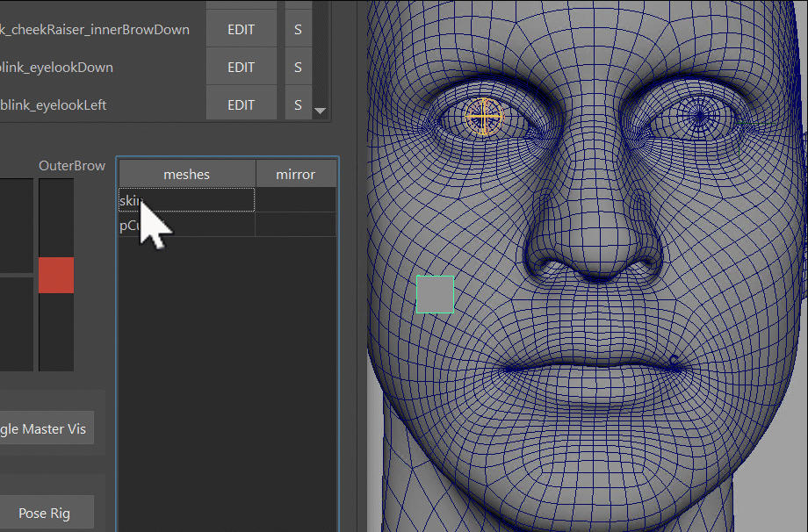Viewport: 808px width, 532px height.
Task: Click the S button beside cheekRaiser_innerBrowDown
Action: [298, 29]
